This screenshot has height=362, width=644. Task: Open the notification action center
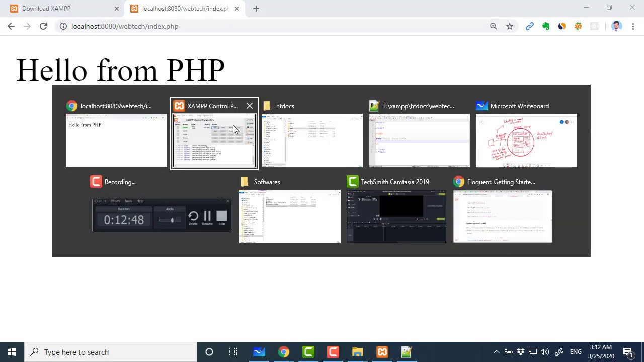point(629,352)
